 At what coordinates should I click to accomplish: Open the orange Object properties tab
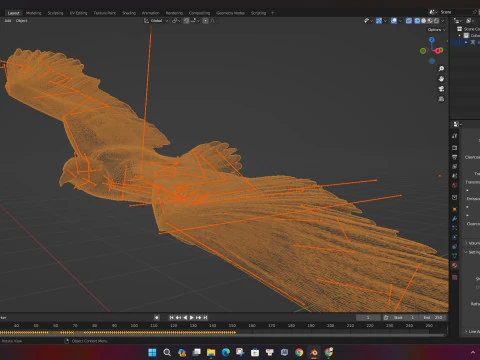[454, 209]
